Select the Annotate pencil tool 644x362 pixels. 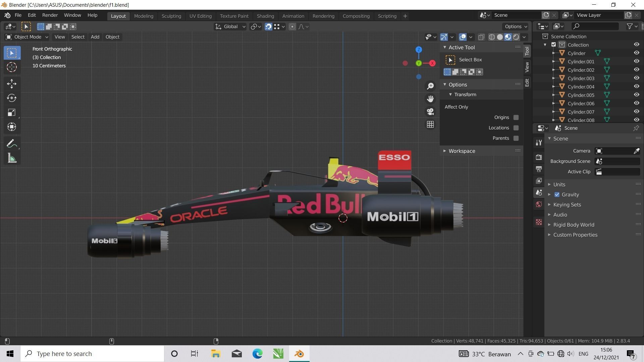(12, 143)
